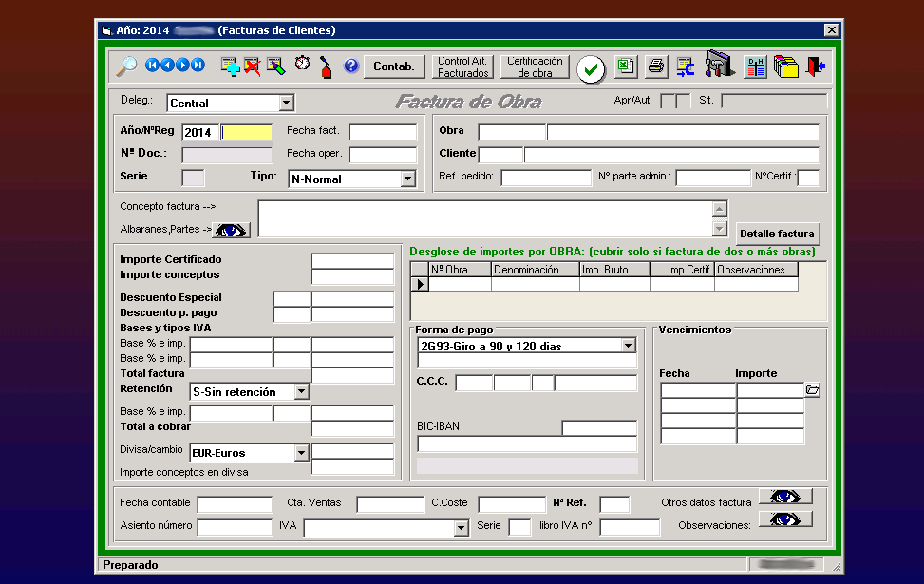Edit the record with pencil icon
This screenshot has width=924, height=584.
coord(275,66)
